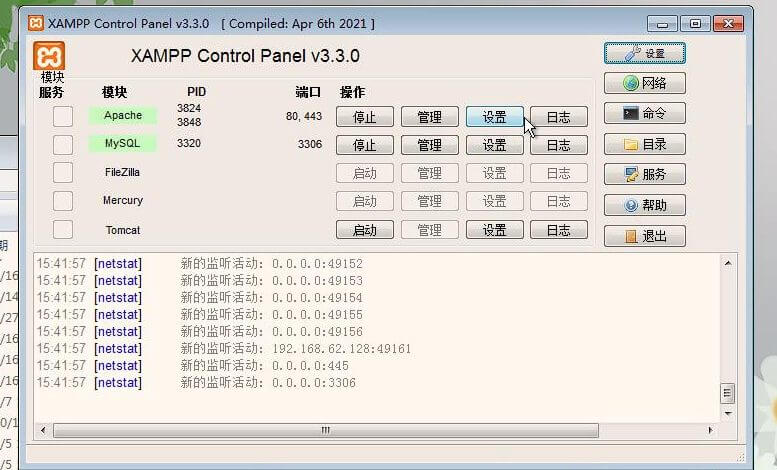Start Tomcat with its 启动 button
Image resolution: width=777 pixels, height=470 pixels.
click(x=365, y=230)
